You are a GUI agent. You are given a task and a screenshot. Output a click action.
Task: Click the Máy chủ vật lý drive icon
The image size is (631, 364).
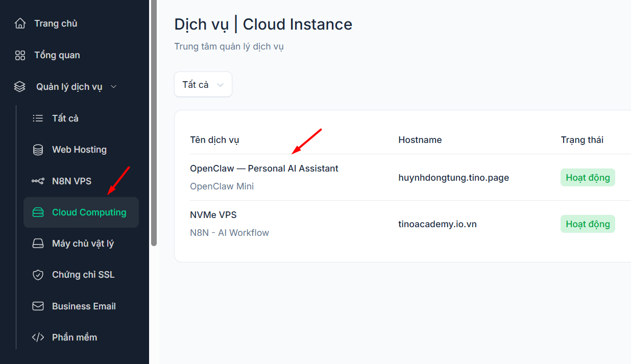38,244
